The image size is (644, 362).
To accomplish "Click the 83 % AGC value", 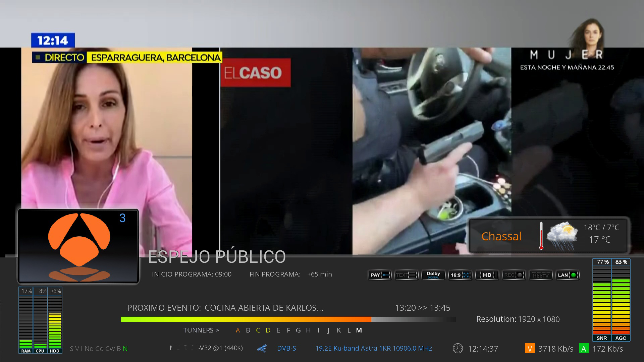I will [621, 262].
